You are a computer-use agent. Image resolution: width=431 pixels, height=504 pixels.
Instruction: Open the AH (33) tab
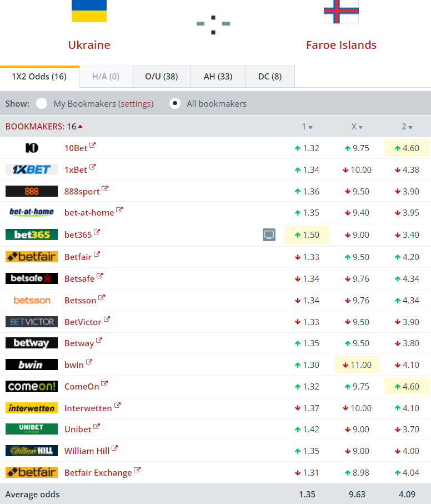pos(218,77)
